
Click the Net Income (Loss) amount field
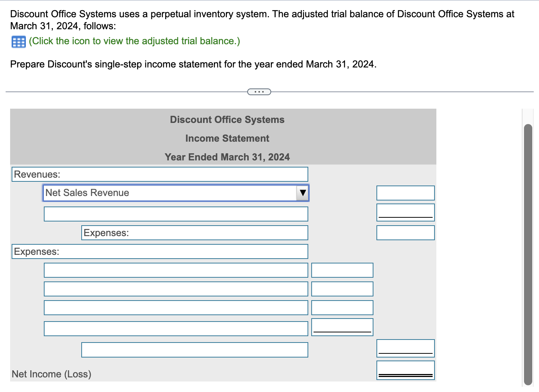(405, 370)
